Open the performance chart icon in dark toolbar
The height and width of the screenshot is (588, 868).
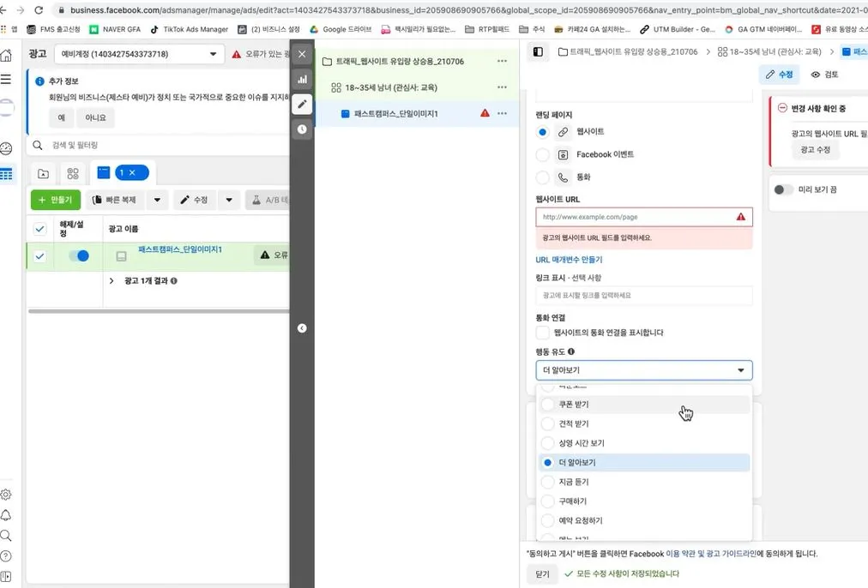click(x=302, y=79)
